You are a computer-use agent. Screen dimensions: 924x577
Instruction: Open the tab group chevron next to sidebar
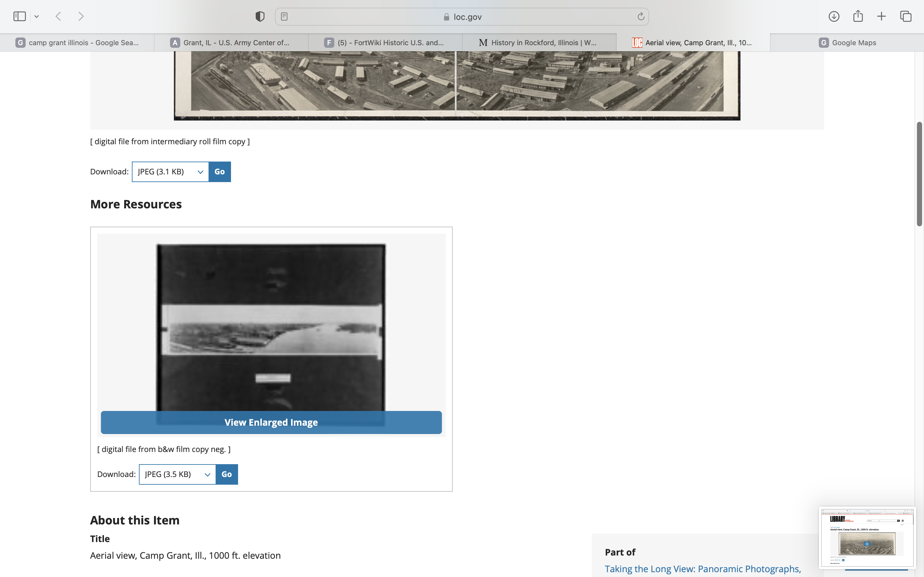(x=37, y=16)
